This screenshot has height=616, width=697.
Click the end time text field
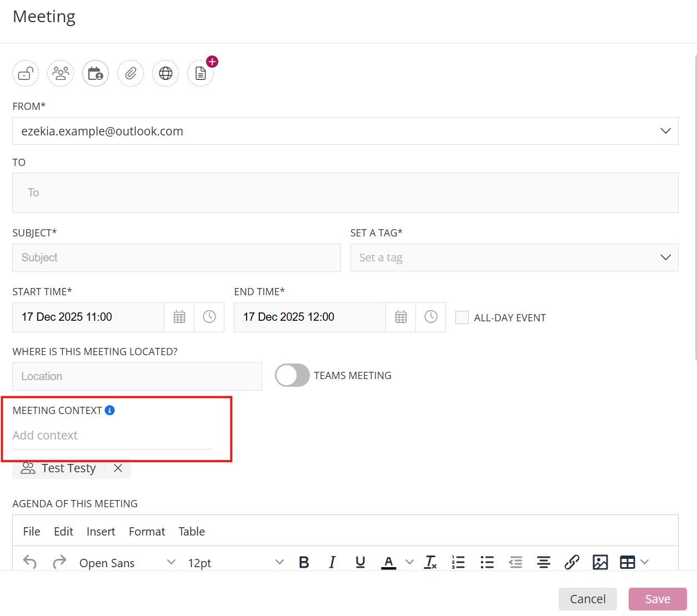(x=310, y=317)
